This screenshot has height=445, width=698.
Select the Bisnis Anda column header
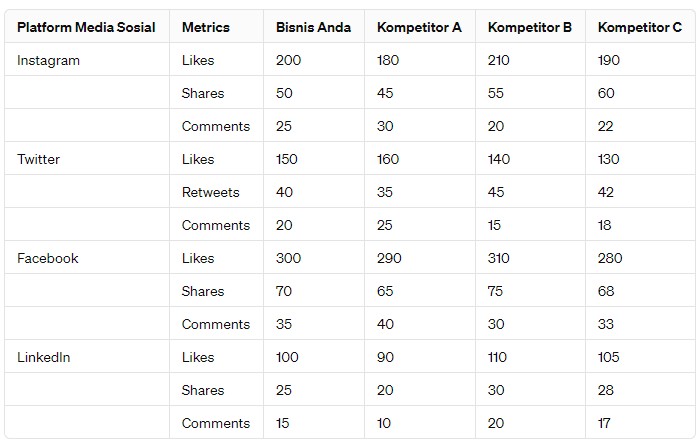click(313, 27)
